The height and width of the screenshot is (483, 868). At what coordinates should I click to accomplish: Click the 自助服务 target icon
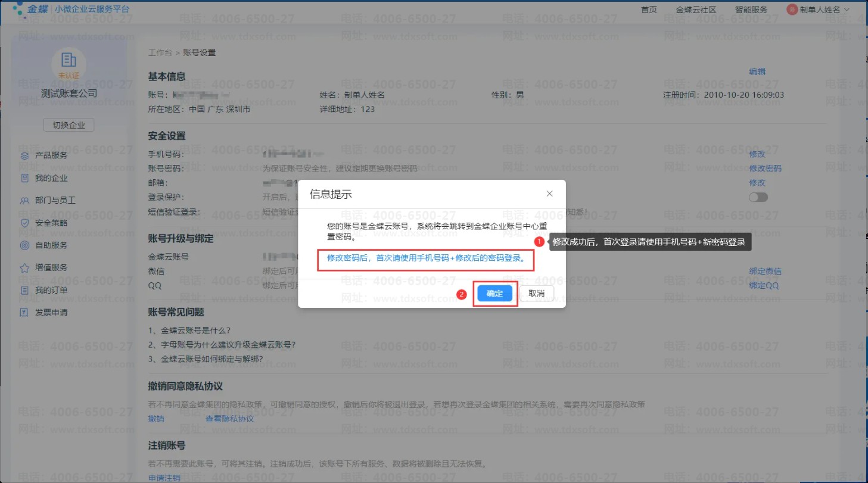pos(24,245)
